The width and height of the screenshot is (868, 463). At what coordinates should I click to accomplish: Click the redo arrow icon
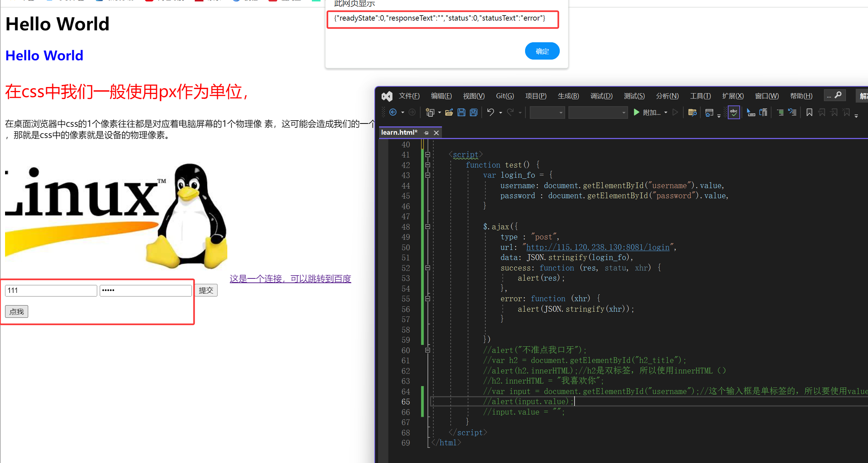510,112
